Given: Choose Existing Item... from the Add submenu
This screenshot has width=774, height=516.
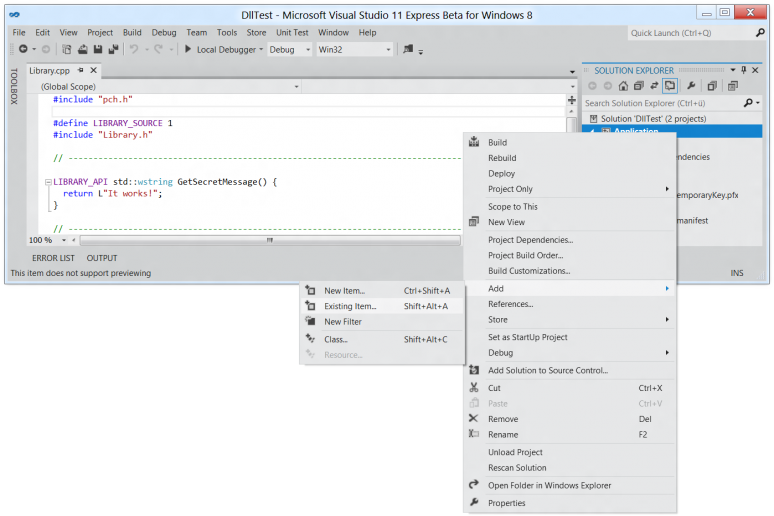Looking at the screenshot, I should pyautogui.click(x=383, y=306).
